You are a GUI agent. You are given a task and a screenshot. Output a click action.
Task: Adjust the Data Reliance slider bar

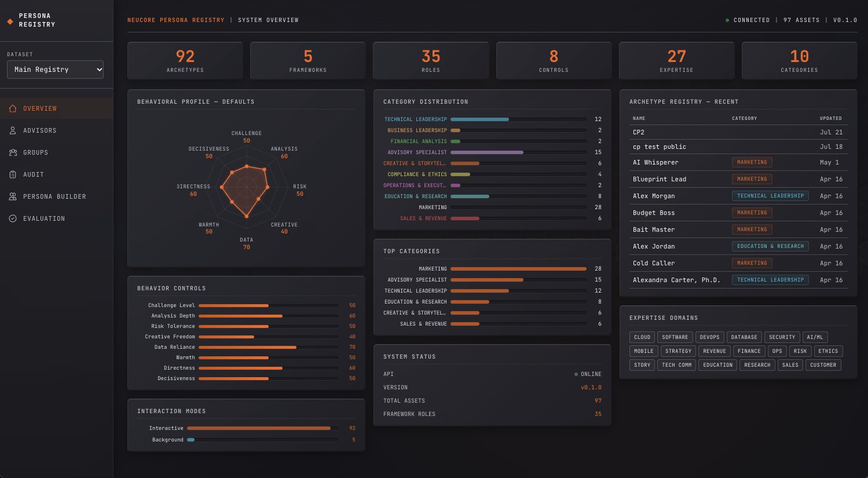coord(268,347)
